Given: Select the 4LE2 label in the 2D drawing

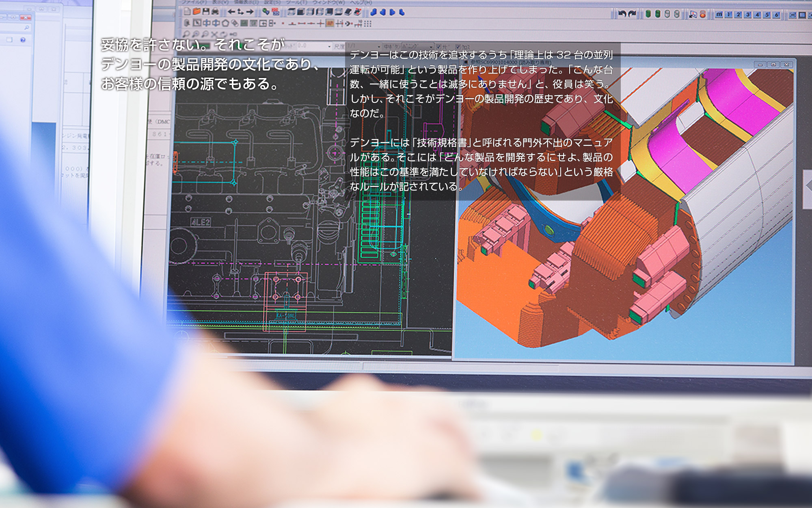Looking at the screenshot, I should click(x=201, y=222).
